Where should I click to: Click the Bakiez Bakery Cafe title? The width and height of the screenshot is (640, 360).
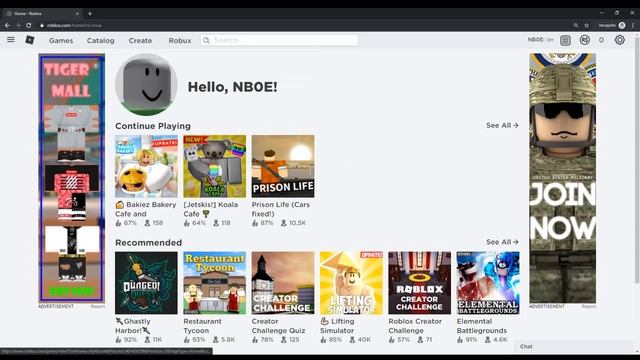pyautogui.click(x=146, y=209)
